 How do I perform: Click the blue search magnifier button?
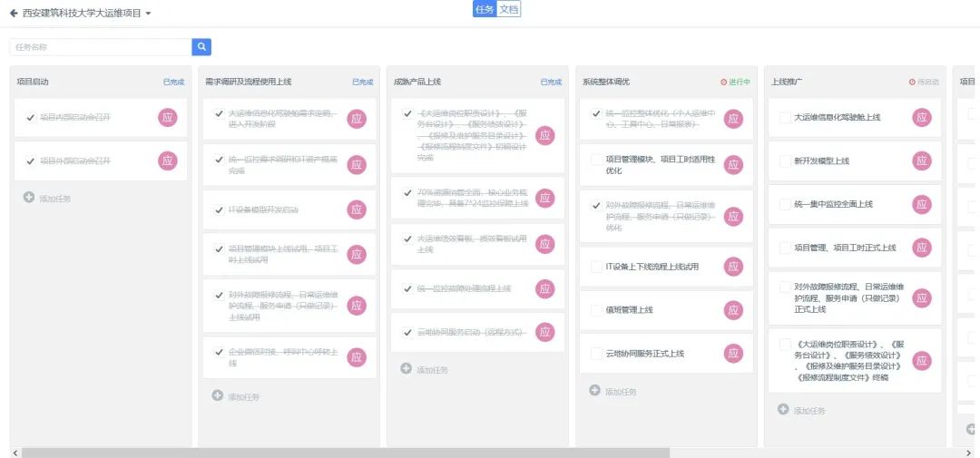pyautogui.click(x=201, y=47)
